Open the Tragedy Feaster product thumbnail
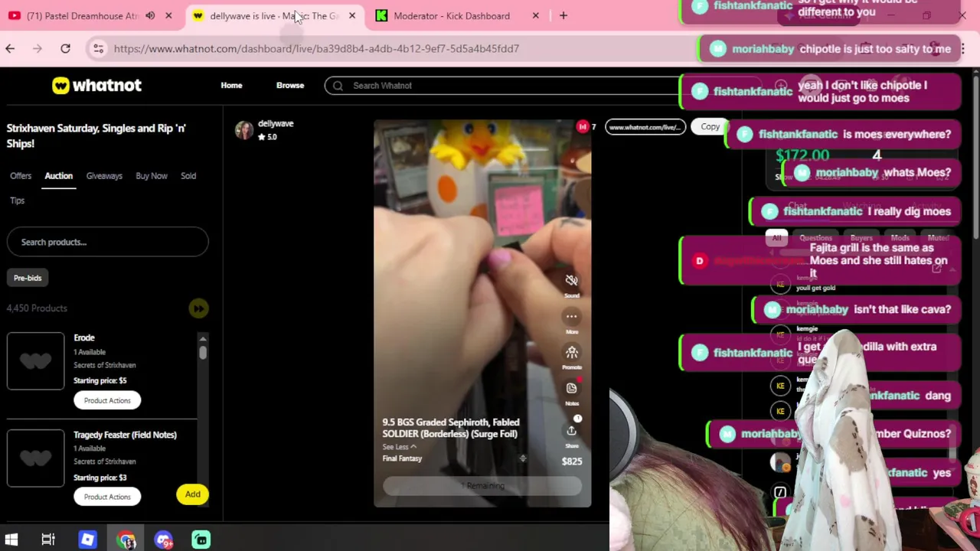 pos(35,458)
